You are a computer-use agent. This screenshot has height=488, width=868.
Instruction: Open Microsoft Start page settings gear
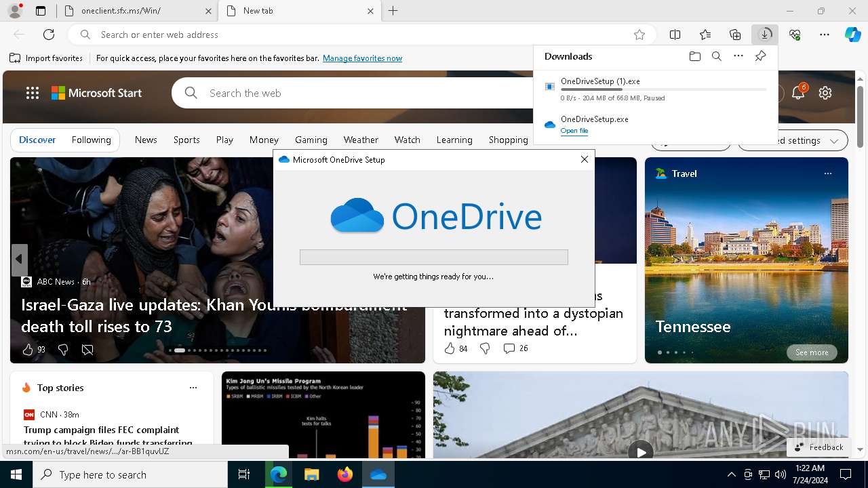[x=825, y=93]
